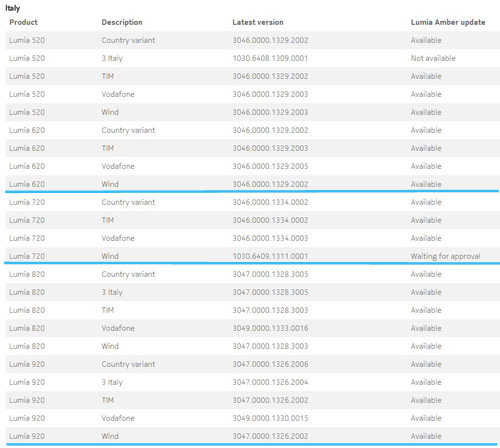Screen dimensions: 500x448
Task: Click Lumia 720 Country variant description
Action: pyautogui.click(x=128, y=202)
